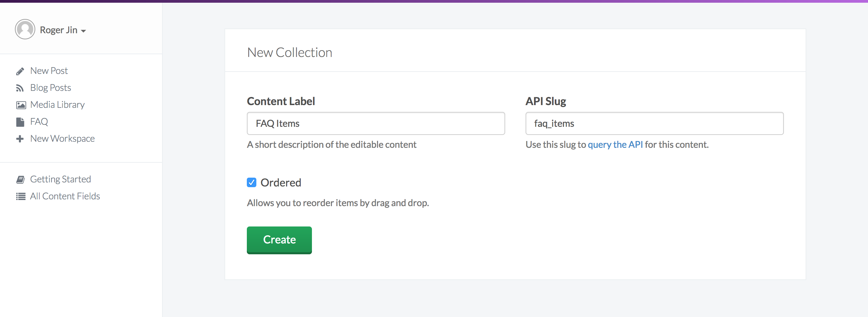Click the picture icon for Media Library
The height and width of the screenshot is (317, 868).
coord(21,105)
